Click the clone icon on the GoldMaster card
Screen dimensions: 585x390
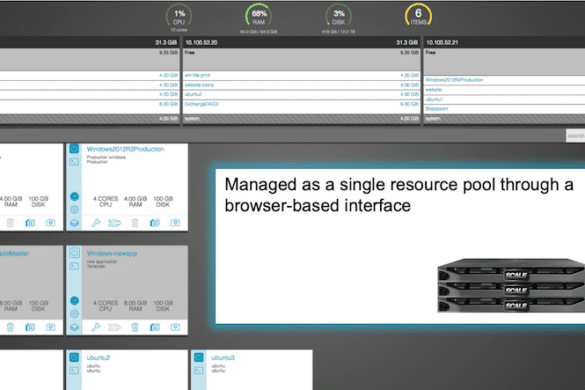30,327
